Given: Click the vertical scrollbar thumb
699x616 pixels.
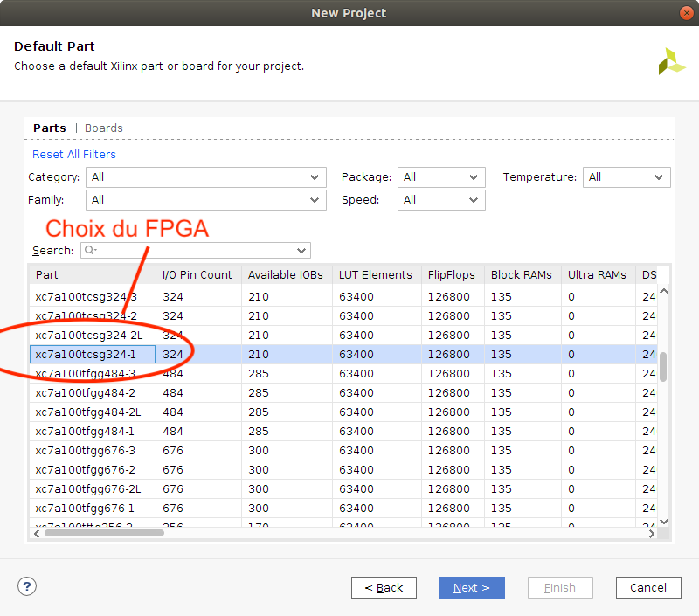Looking at the screenshot, I should click(x=663, y=367).
